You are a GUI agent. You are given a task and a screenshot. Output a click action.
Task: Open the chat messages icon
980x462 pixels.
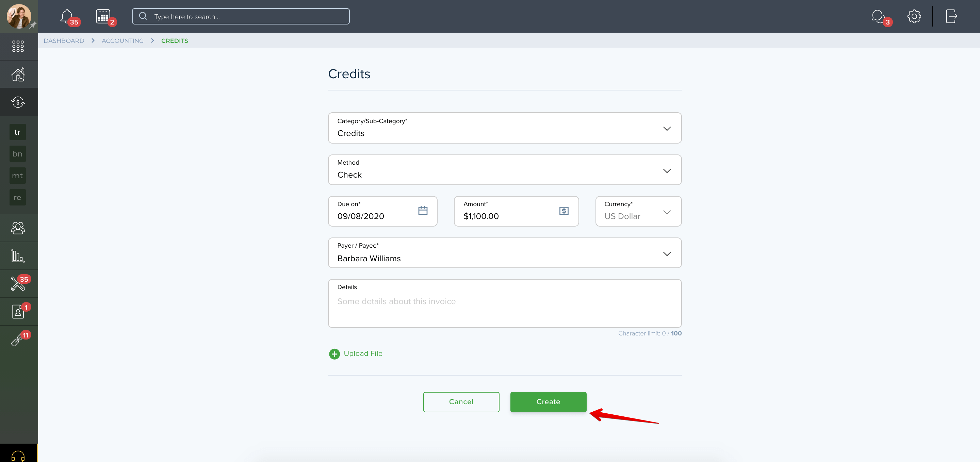pos(878,16)
